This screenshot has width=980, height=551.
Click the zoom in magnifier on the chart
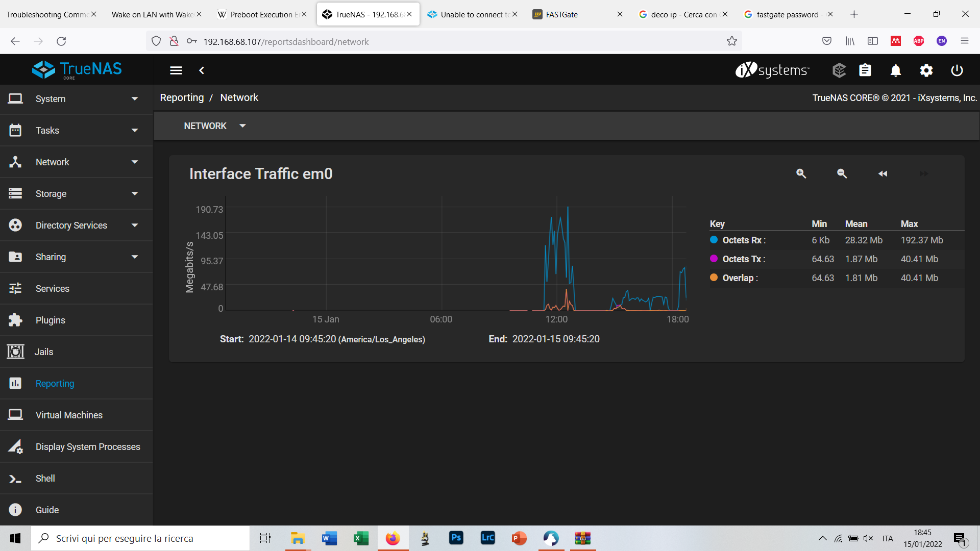coord(801,173)
